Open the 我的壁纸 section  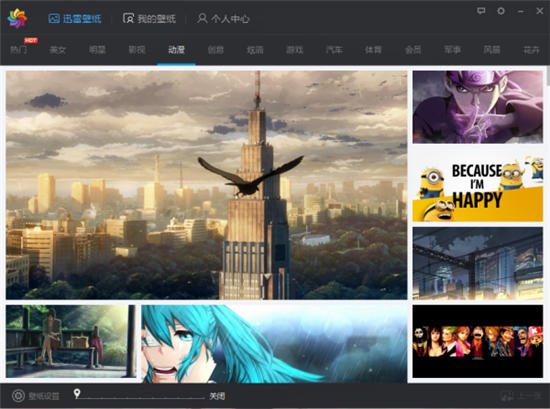pos(149,18)
